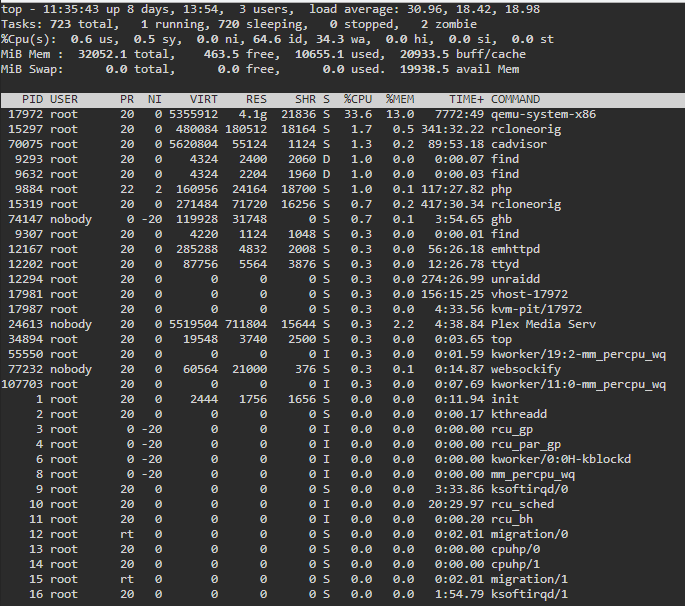Select the 34.3 wa CPU value
Viewport: 685px width, 606px height.
[344, 39]
